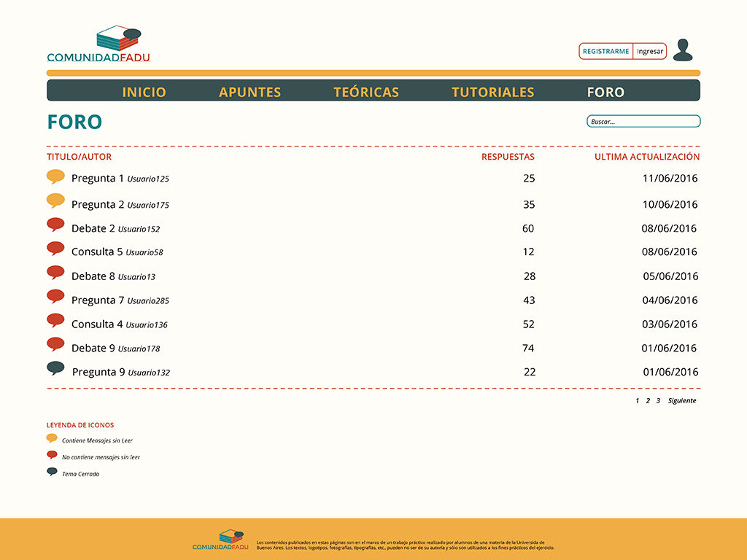Focus the Buscar search field
The image size is (747, 560).
[x=643, y=122]
